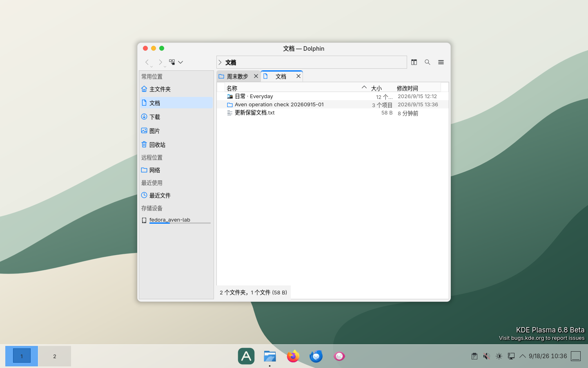Switch to the 周末散步 tab
This screenshot has width=588, height=368.
pyautogui.click(x=238, y=76)
